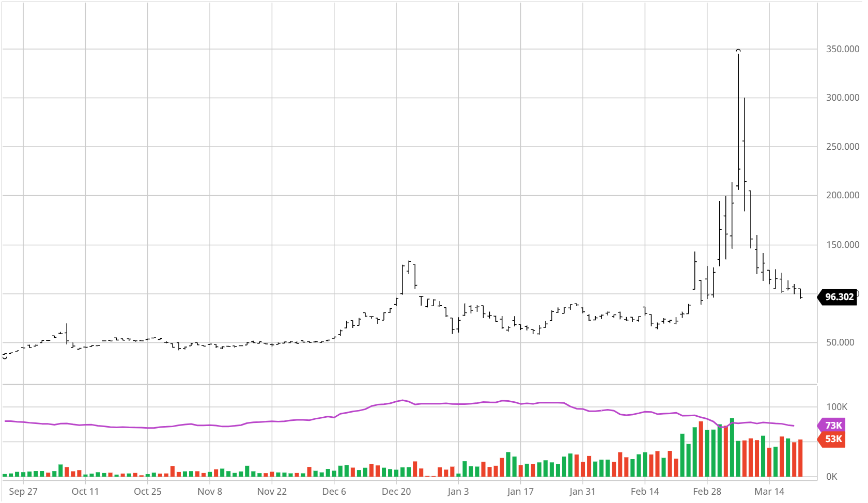
Task: Click the 50.000 price axis label
Action: 840,342
